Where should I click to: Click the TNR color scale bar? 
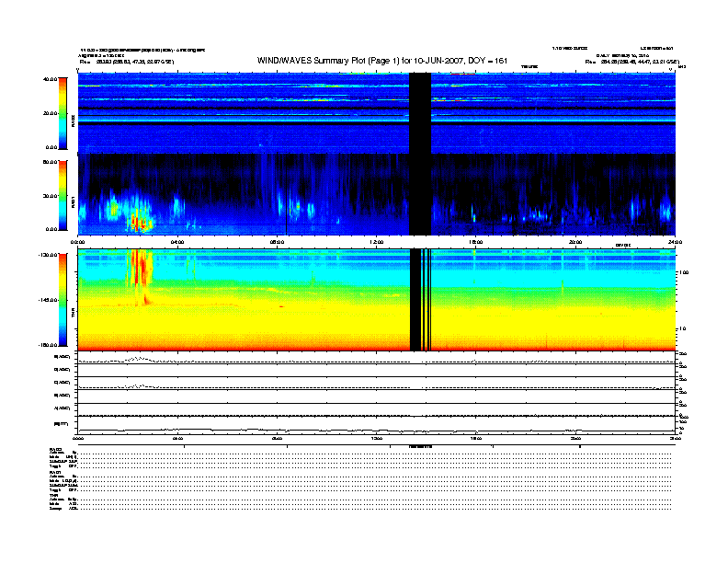coord(63,300)
